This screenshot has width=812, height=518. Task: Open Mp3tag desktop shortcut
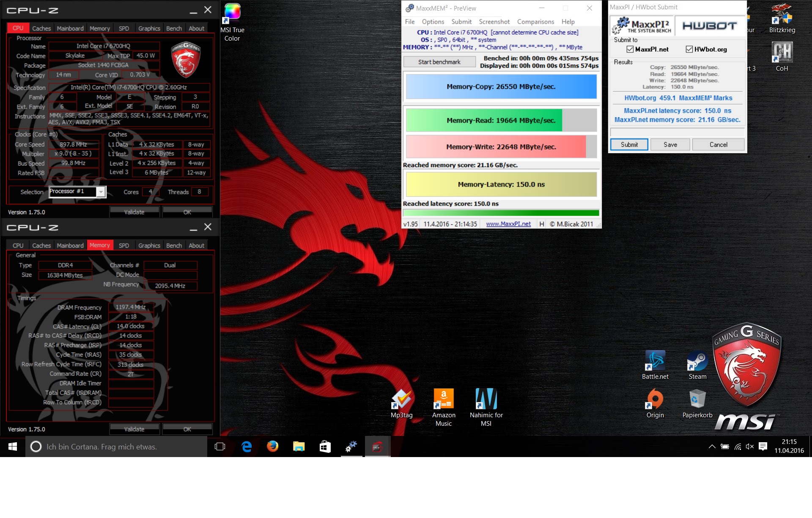401,403
